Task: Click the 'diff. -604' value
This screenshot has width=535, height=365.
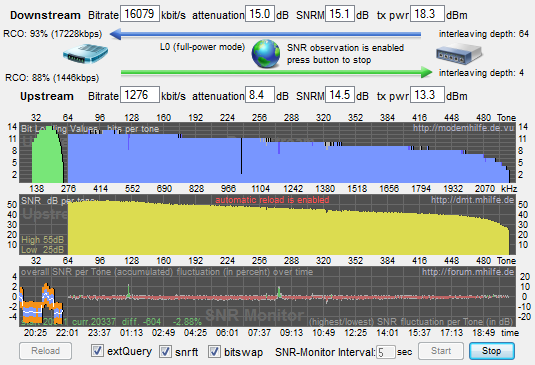Action: (142, 322)
